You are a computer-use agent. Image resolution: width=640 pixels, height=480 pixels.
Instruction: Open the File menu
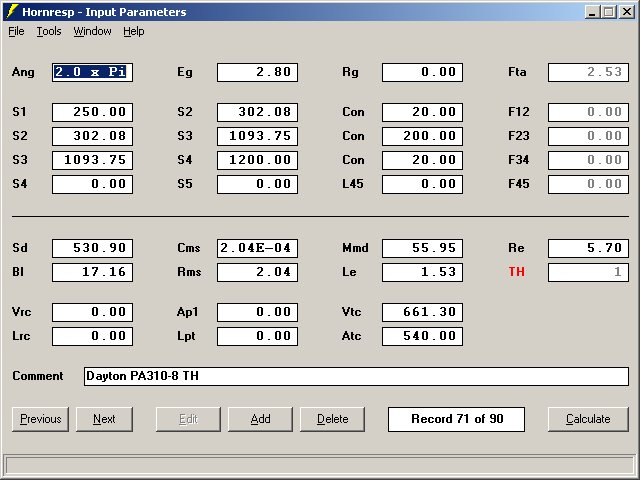[x=16, y=31]
